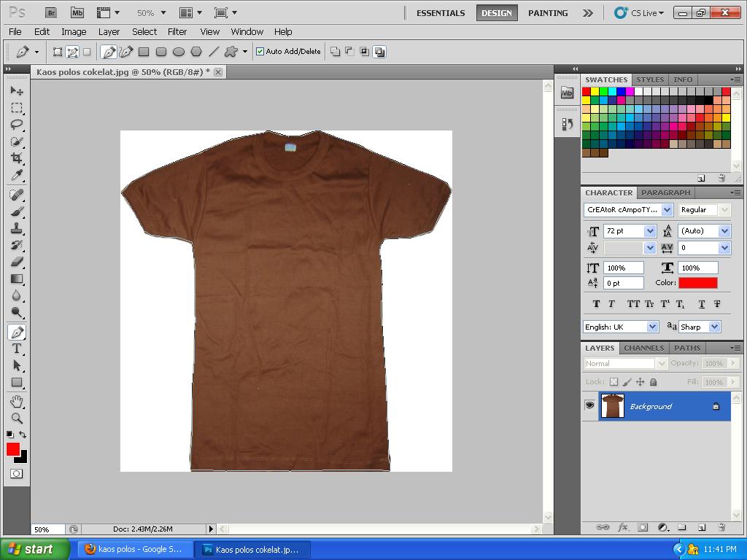Choose the Custom Shape option
Screen dimensions: 747x560
(x=231, y=52)
